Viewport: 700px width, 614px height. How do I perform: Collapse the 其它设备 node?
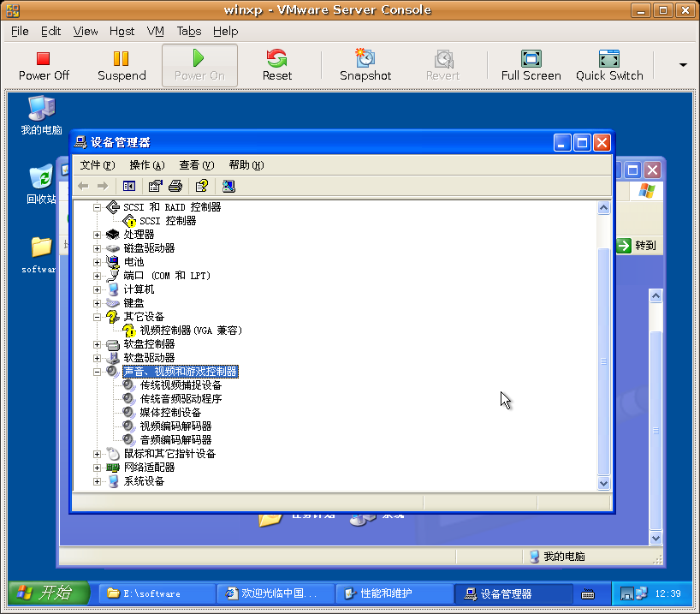point(97,318)
